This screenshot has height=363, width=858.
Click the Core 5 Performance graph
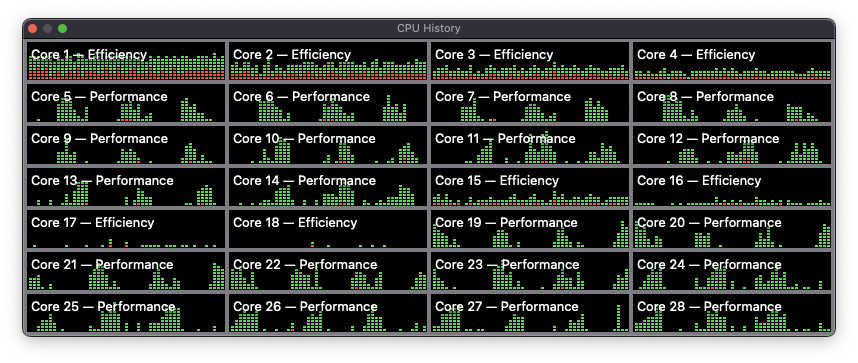[x=126, y=103]
